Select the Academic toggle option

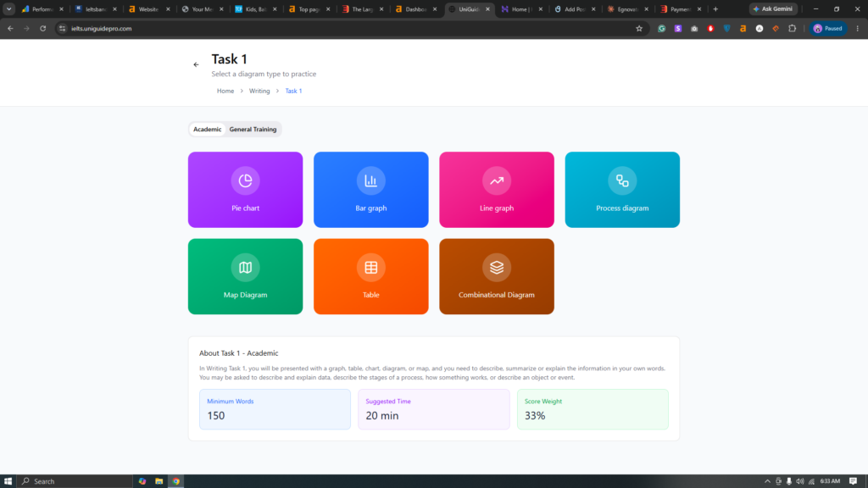click(207, 130)
